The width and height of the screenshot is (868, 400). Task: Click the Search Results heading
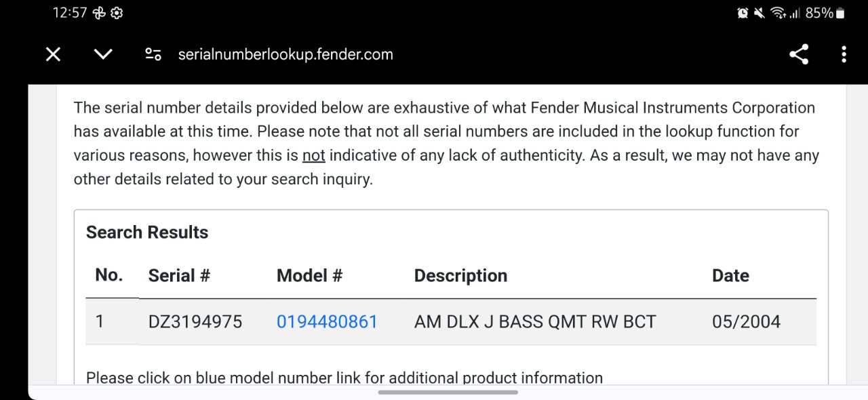(147, 233)
